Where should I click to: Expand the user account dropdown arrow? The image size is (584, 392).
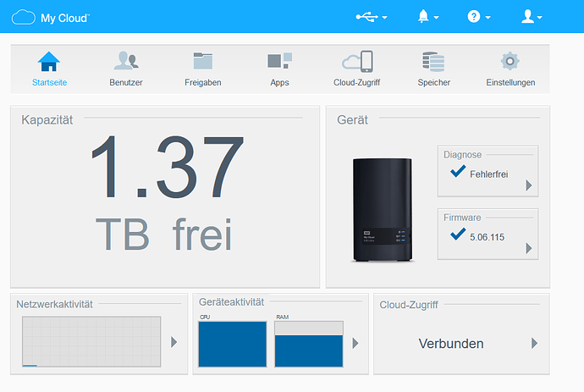pos(539,18)
